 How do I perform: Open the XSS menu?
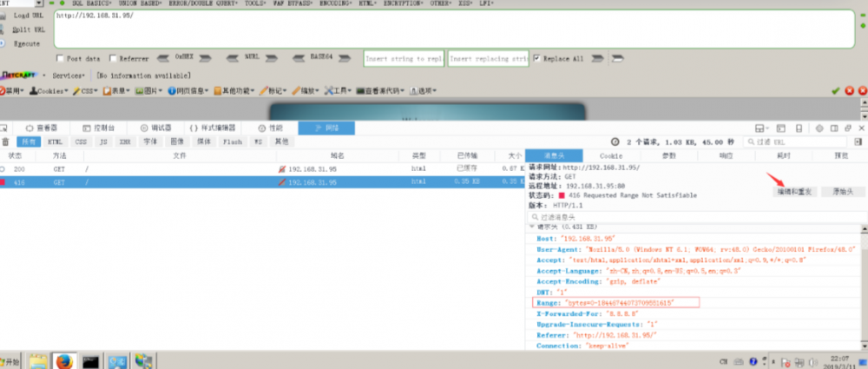coord(465,3)
